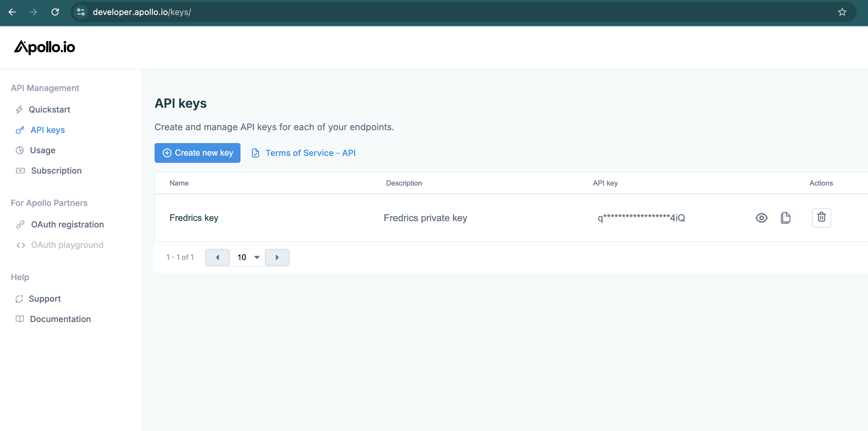Select the Fredrics key name cell
The width and height of the screenshot is (868, 431).
coord(194,218)
